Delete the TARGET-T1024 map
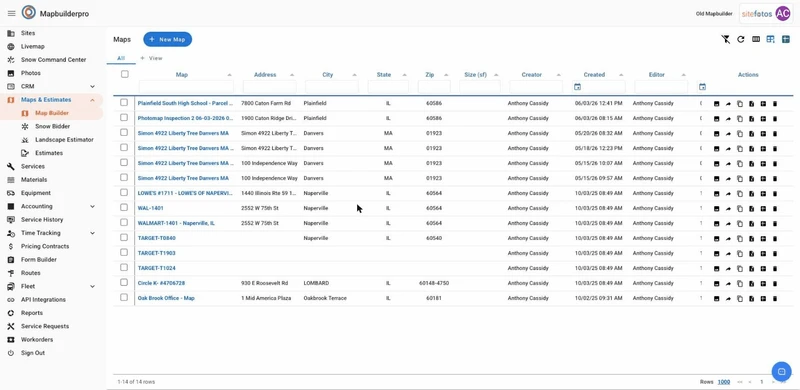800x390 pixels. click(x=775, y=269)
